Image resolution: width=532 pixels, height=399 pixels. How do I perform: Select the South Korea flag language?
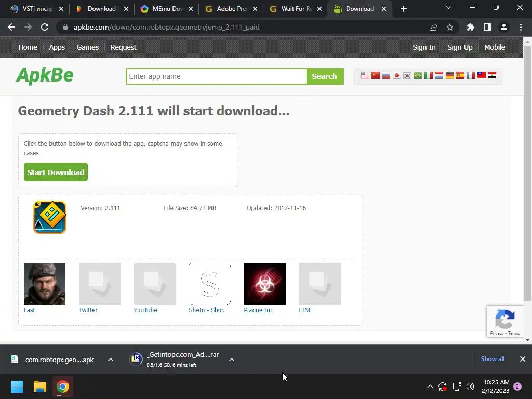pyautogui.click(x=407, y=75)
